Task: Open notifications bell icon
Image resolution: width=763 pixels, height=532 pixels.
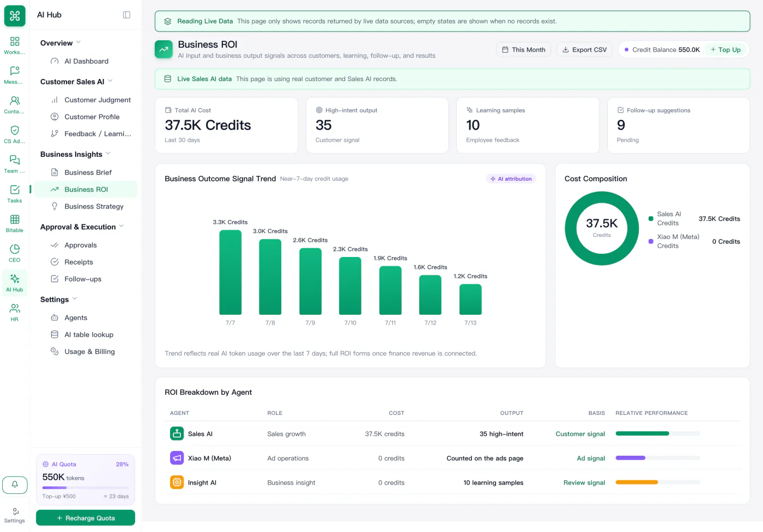Action: click(15, 485)
